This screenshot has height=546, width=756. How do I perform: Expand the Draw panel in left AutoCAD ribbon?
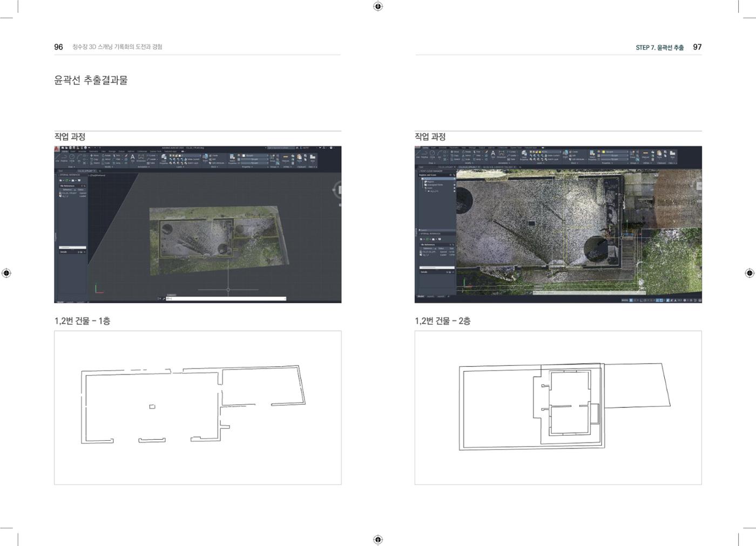click(x=71, y=167)
